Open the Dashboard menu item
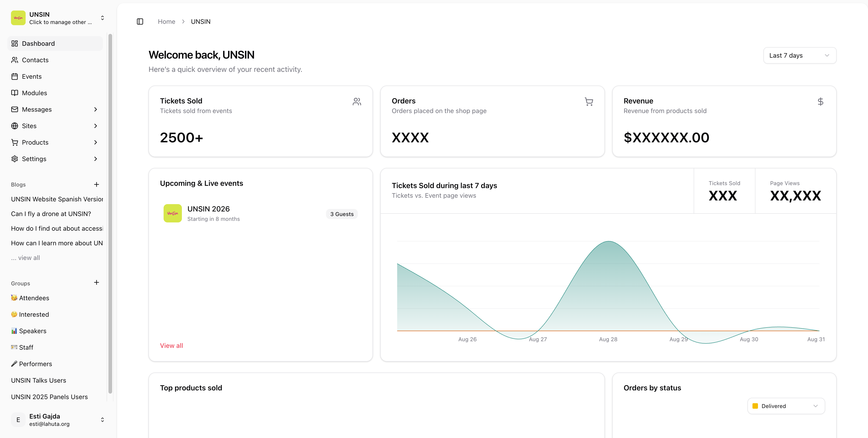Screen dimensions: 868x438 tap(55, 43)
